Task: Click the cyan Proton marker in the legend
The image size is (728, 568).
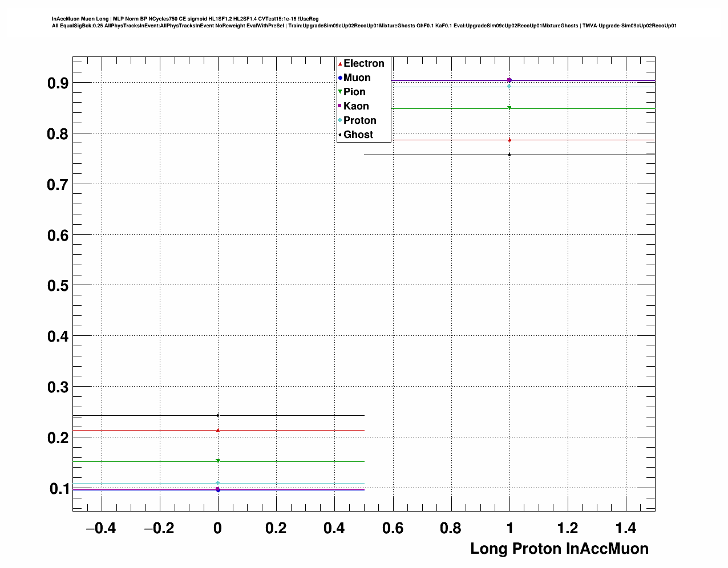Action: pos(340,120)
